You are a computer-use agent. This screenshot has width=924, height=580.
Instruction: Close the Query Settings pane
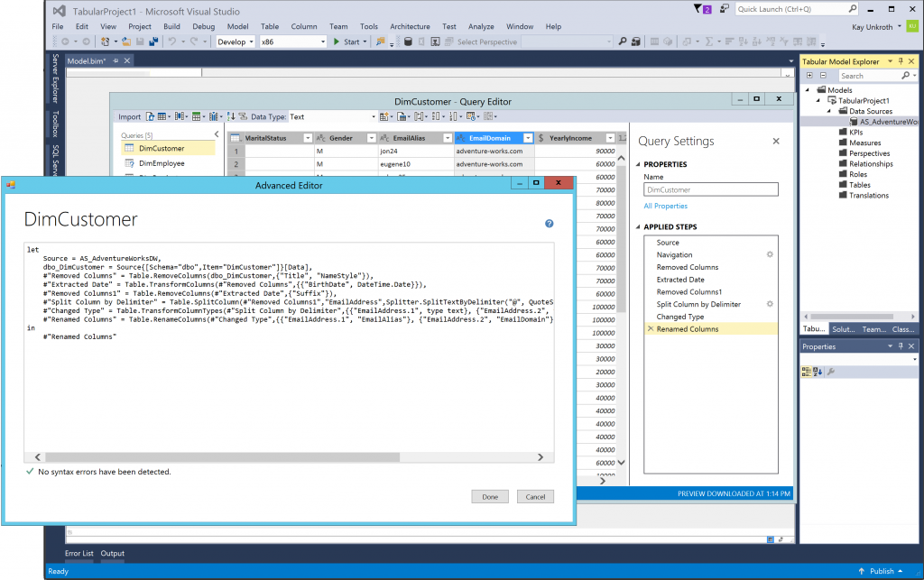[x=776, y=141]
